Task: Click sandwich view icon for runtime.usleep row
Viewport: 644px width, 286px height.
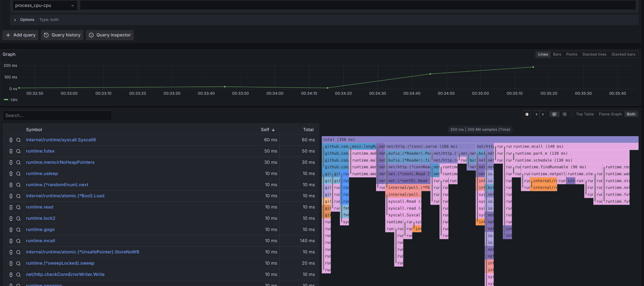Action: coord(11,174)
